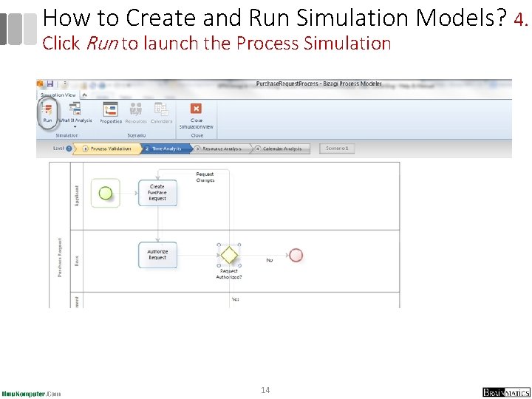Click the quick access toolbar arrow next to Simulation View
The image size is (532, 399).
coord(84,95)
